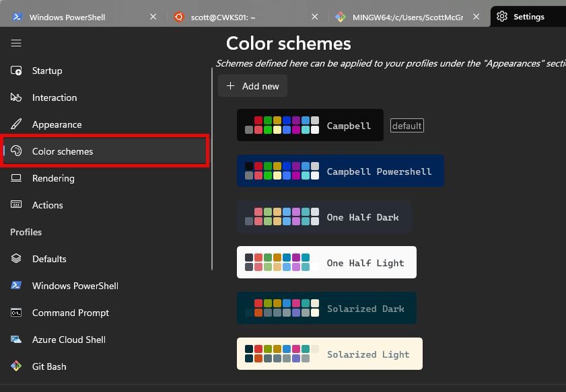Select the Solarized Dark scheme
This screenshot has width=566, height=392.
point(326,308)
